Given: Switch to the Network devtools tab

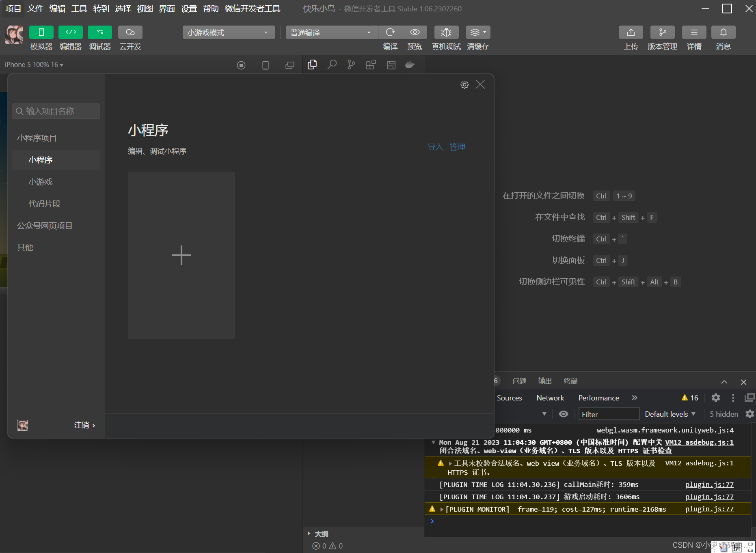Looking at the screenshot, I should coord(550,398).
